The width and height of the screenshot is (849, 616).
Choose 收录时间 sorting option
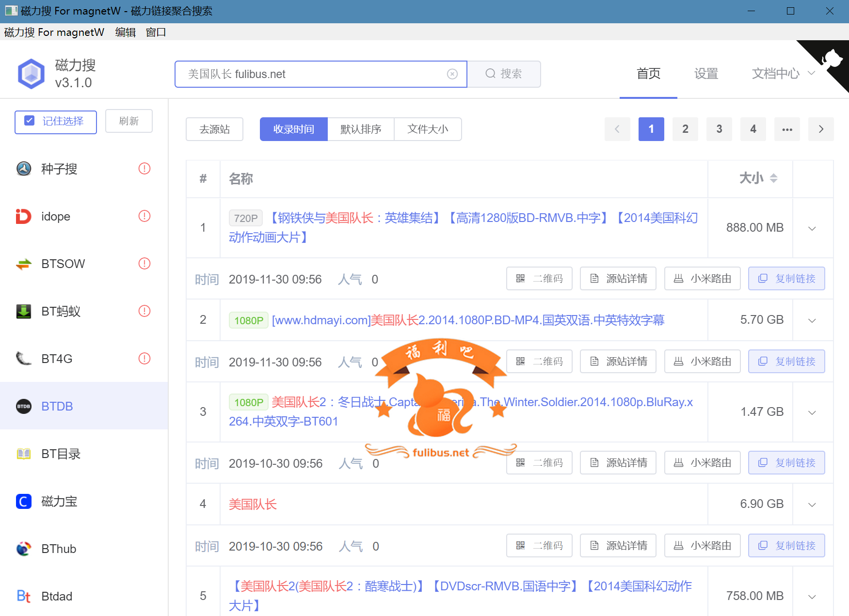pos(294,129)
